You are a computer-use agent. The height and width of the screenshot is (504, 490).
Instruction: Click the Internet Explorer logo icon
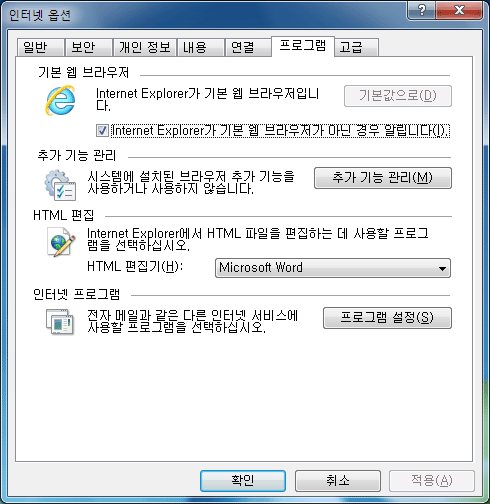61,100
